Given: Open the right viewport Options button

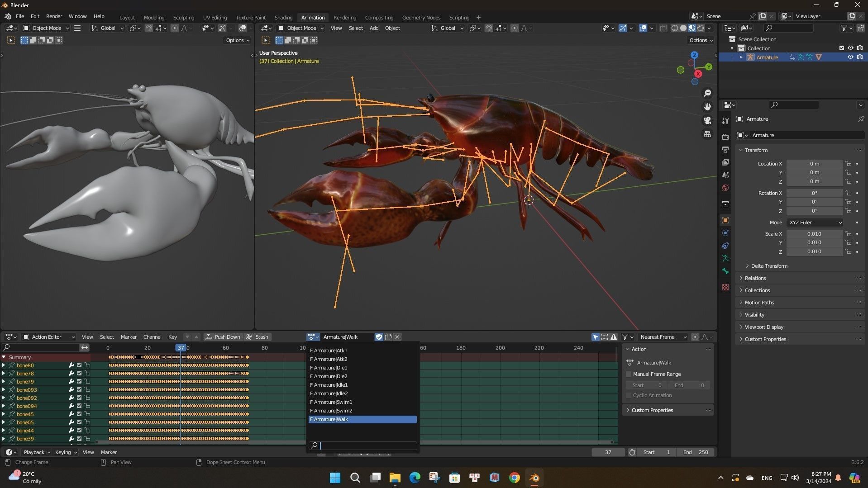Looking at the screenshot, I should click(x=701, y=40).
